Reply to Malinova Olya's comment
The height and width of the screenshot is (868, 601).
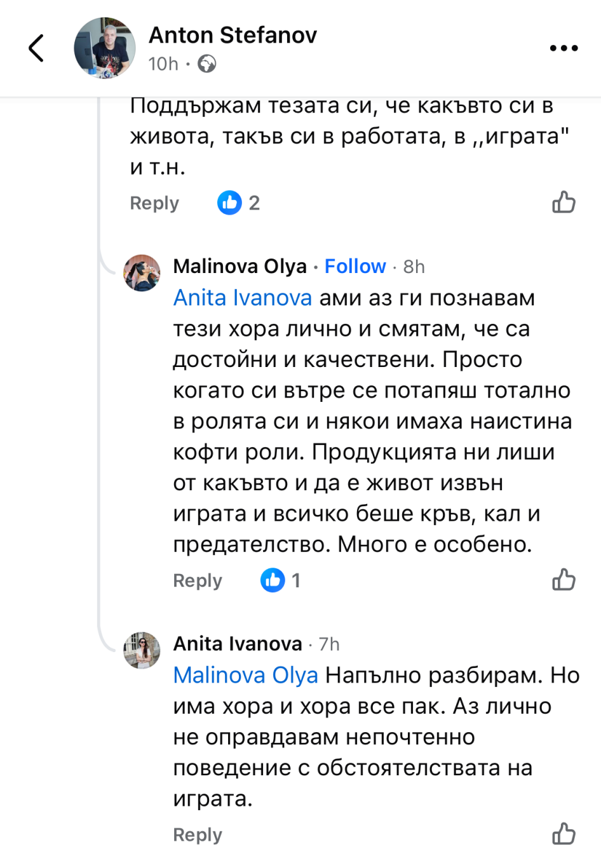(x=198, y=580)
